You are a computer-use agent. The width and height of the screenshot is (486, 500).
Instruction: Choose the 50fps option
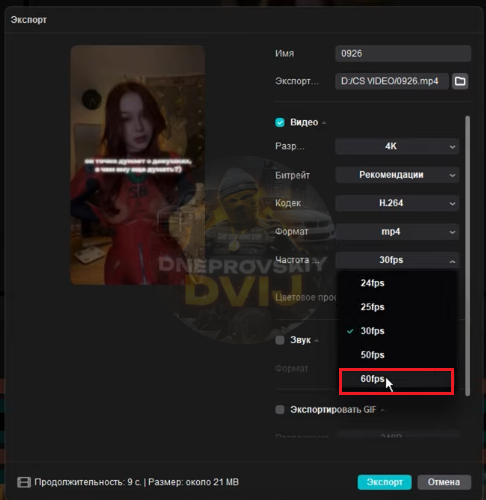pyautogui.click(x=396, y=355)
